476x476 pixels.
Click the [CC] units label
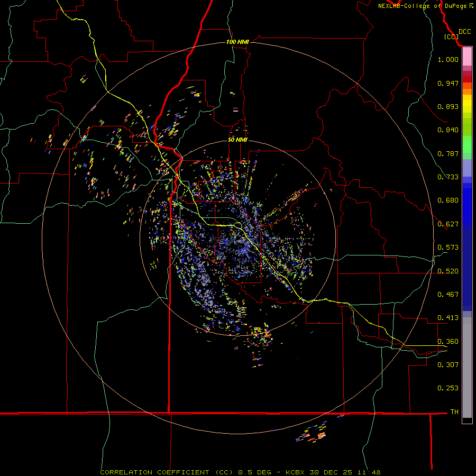[451, 36]
